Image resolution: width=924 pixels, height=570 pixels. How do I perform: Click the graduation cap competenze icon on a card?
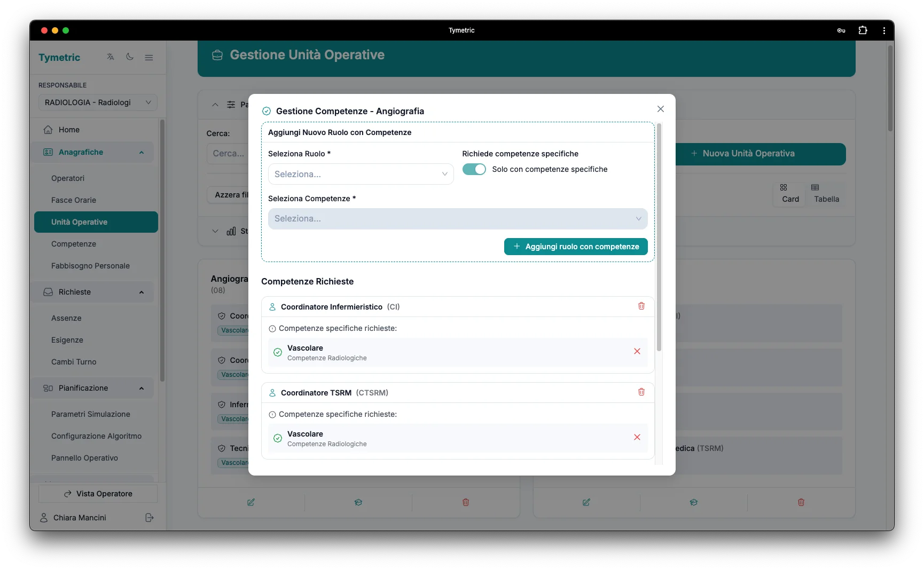[358, 502]
